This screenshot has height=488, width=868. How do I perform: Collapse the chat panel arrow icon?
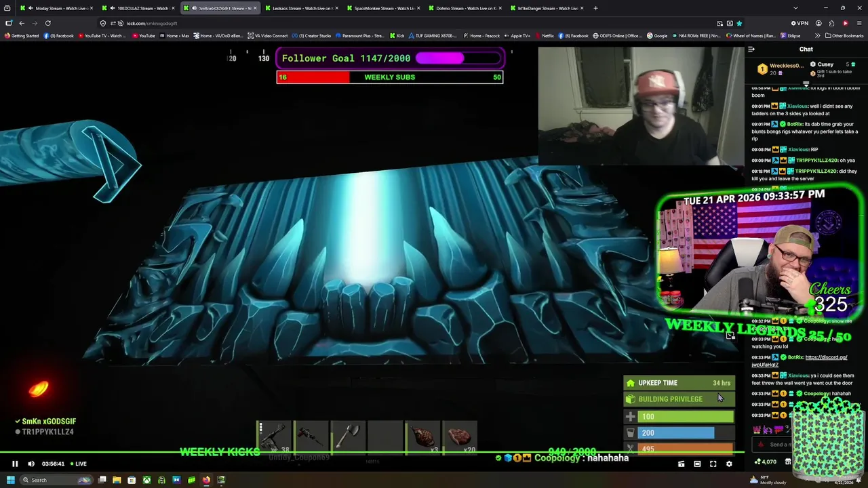[x=751, y=49]
